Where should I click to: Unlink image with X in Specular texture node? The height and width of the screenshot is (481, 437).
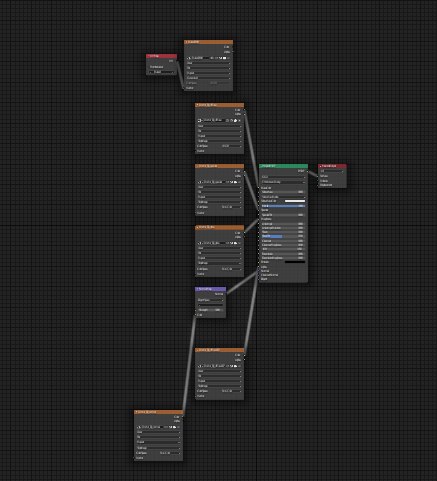239,182
